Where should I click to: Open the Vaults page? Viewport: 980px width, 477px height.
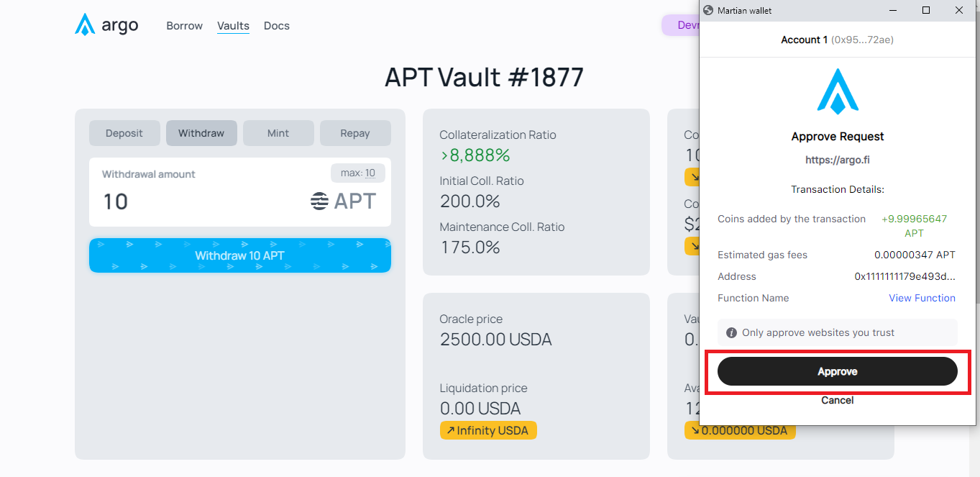click(x=233, y=26)
